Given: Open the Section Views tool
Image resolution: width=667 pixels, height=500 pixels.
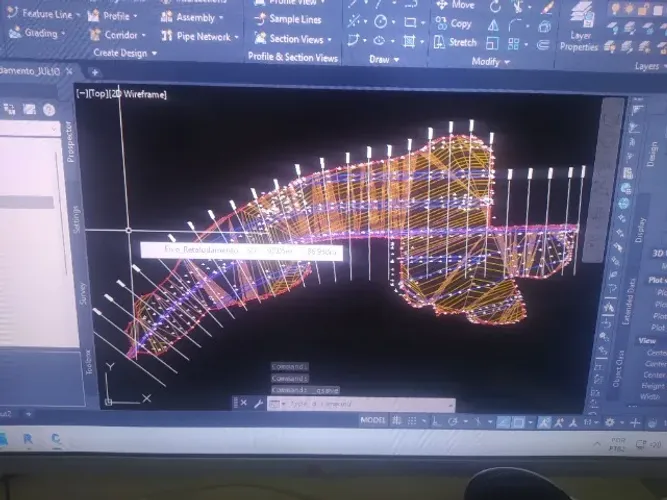Looking at the screenshot, I should [288, 39].
